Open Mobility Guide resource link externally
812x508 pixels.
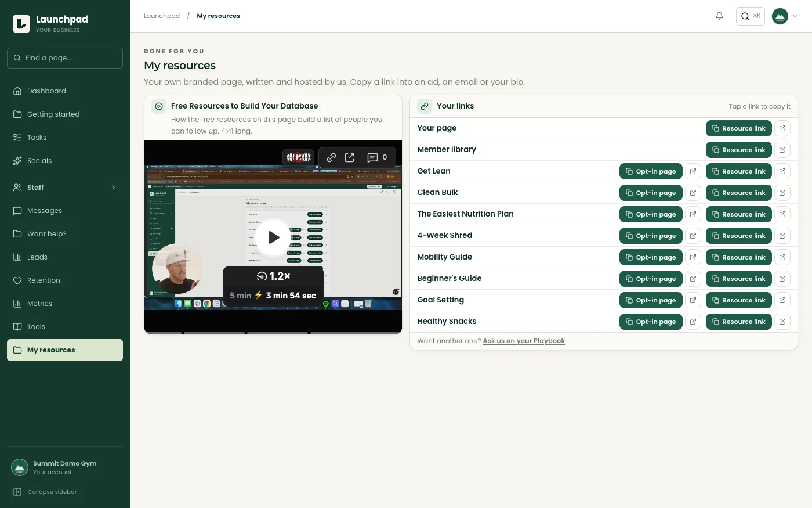[x=782, y=257]
